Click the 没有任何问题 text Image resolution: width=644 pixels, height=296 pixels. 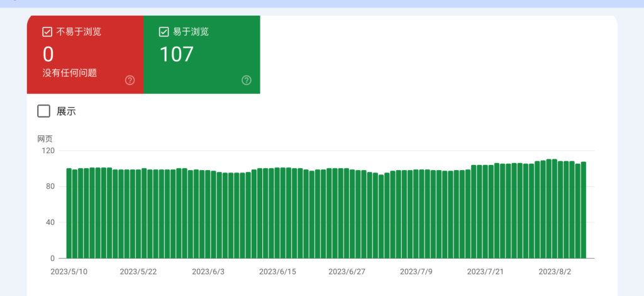tap(70, 73)
